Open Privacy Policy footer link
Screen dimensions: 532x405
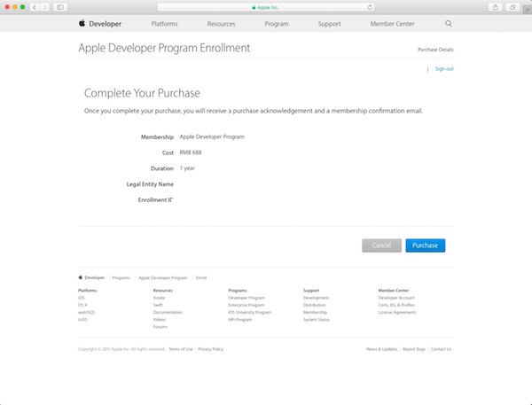(211, 349)
